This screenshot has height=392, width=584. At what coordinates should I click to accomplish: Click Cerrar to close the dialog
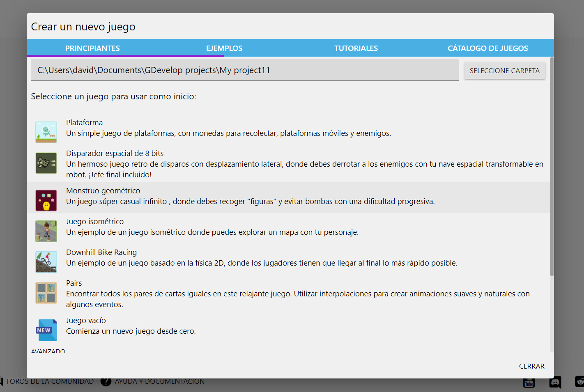pyautogui.click(x=531, y=366)
